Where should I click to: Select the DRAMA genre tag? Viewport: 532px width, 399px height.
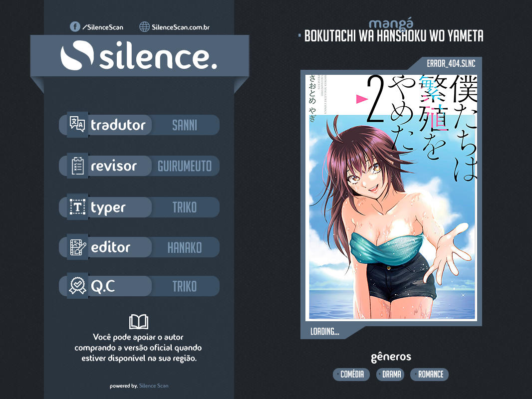(391, 374)
